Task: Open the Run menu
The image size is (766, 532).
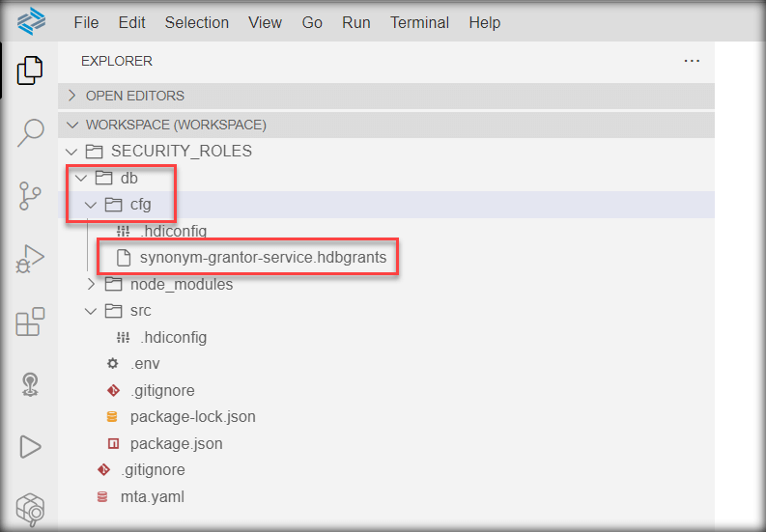Action: [x=356, y=22]
